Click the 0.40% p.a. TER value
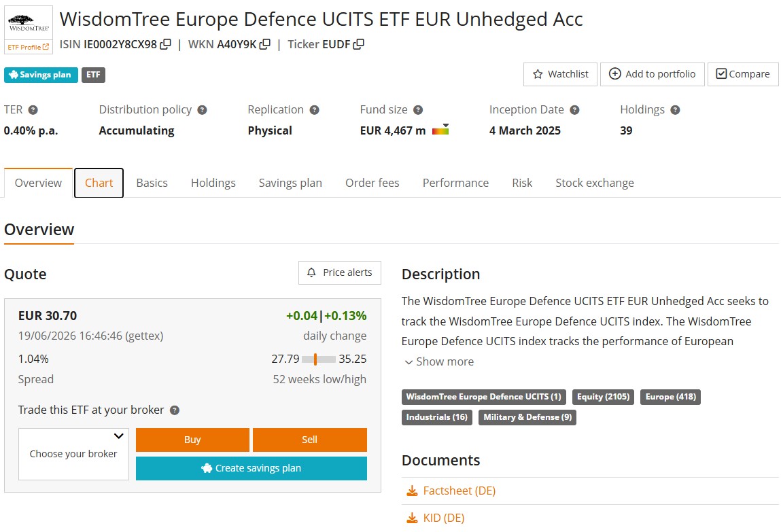 [x=31, y=130]
